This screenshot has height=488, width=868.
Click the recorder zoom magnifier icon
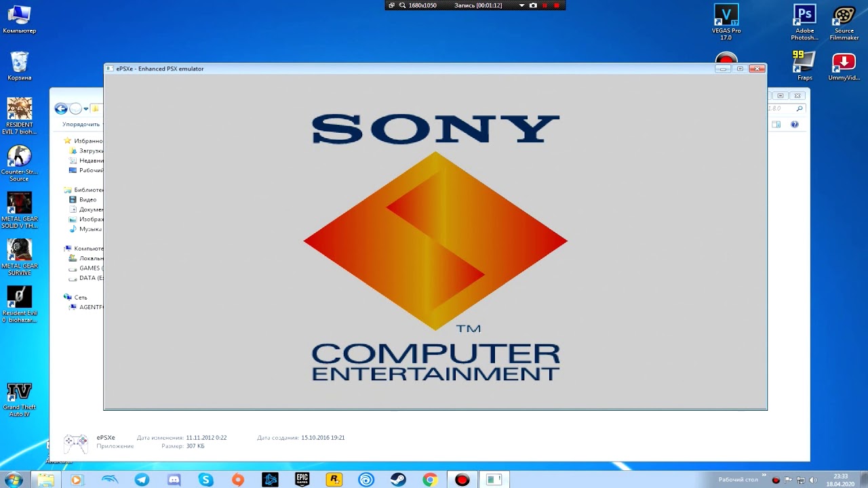[x=402, y=5]
